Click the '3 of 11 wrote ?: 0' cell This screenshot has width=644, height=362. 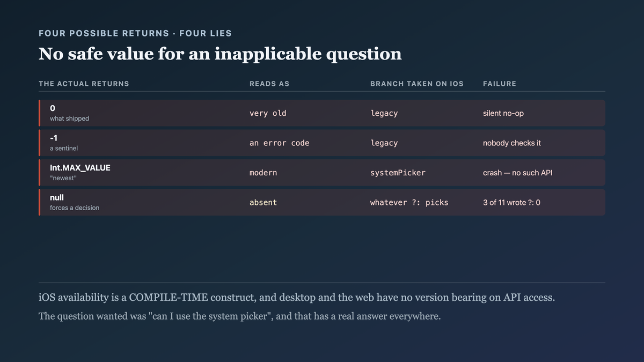point(511,203)
